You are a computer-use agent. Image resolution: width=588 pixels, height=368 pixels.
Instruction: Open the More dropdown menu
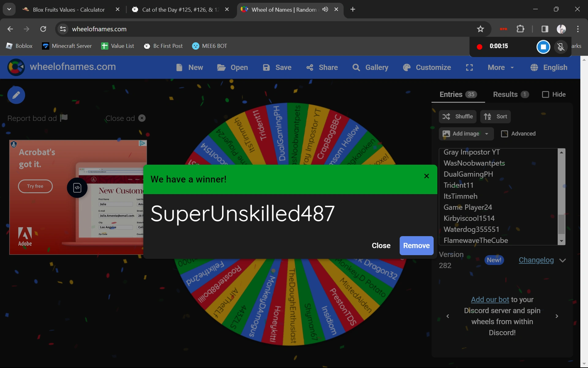click(501, 67)
